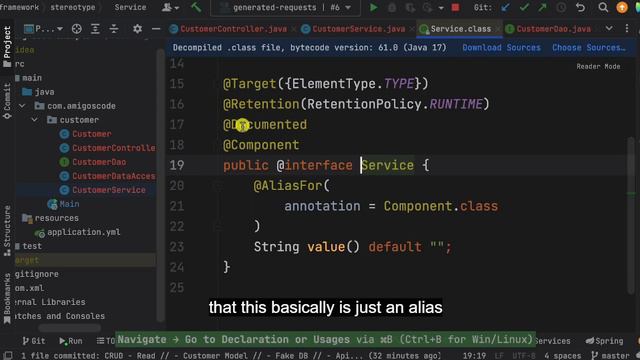
Task: Open the Spring tool window at bottom
Action: click(604, 341)
